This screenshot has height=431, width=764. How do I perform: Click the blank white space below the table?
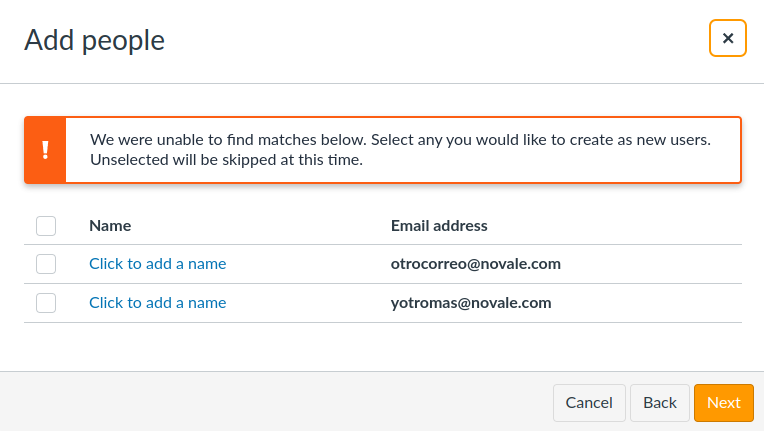click(380, 347)
